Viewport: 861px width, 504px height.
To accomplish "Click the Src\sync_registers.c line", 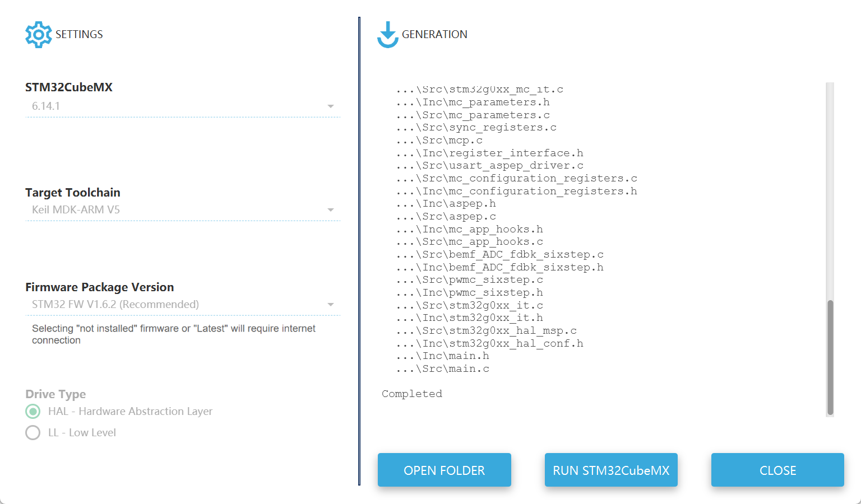I will [476, 128].
